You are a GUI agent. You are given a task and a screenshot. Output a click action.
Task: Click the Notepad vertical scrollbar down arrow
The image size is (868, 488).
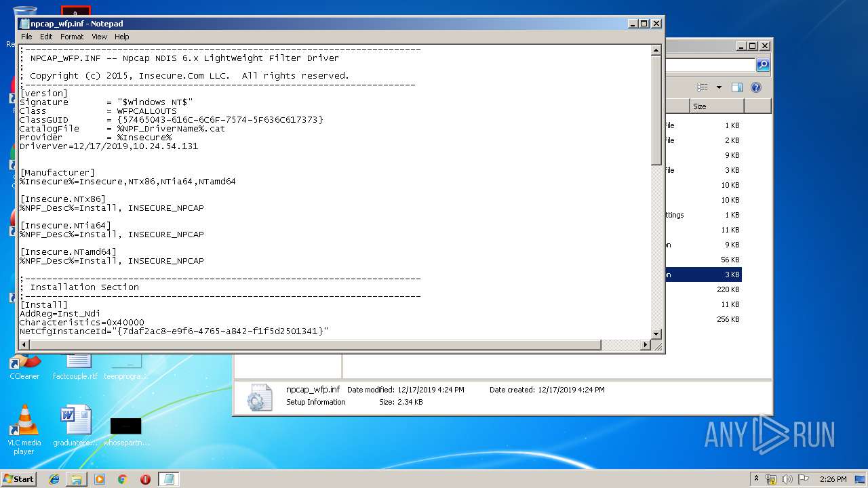(x=656, y=333)
